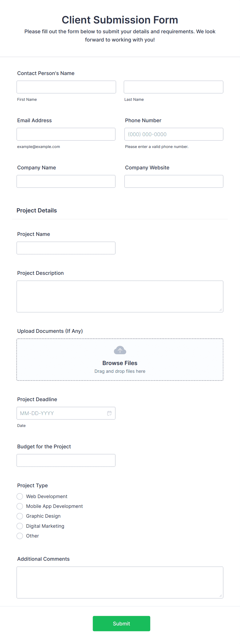Screen dimensions: 240x644
Task: Click the Company Website field
Action: (173, 181)
